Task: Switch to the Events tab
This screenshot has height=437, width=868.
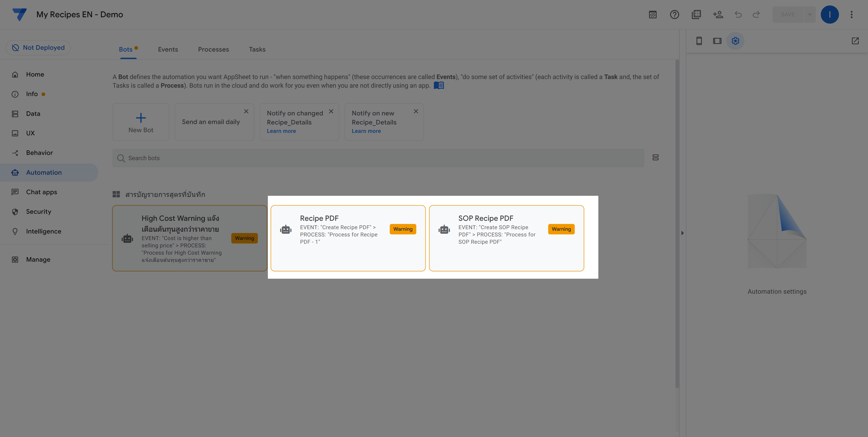Action: coord(168,50)
